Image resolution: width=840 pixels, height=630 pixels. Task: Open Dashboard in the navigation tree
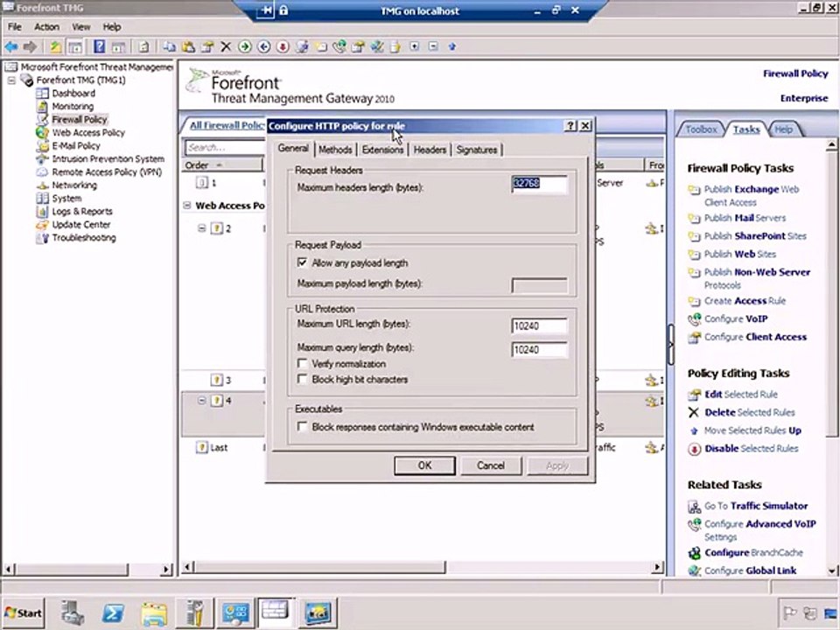(73, 94)
